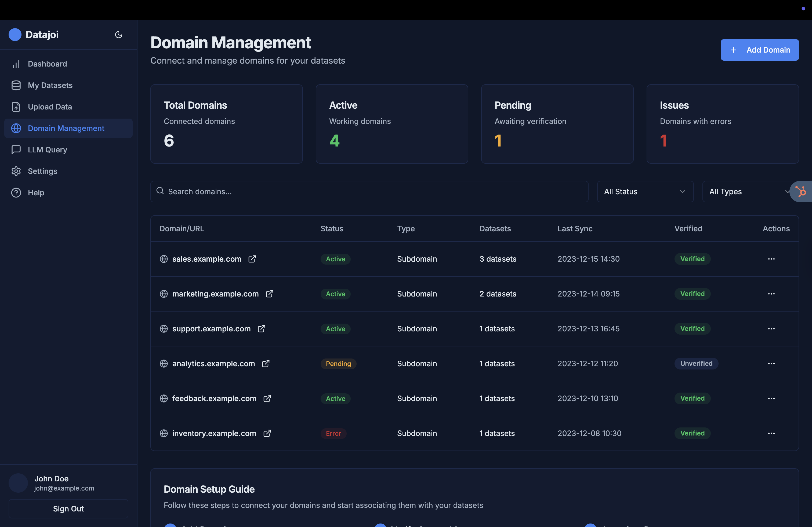Open the All Status dropdown
The height and width of the screenshot is (527, 812).
(645, 192)
